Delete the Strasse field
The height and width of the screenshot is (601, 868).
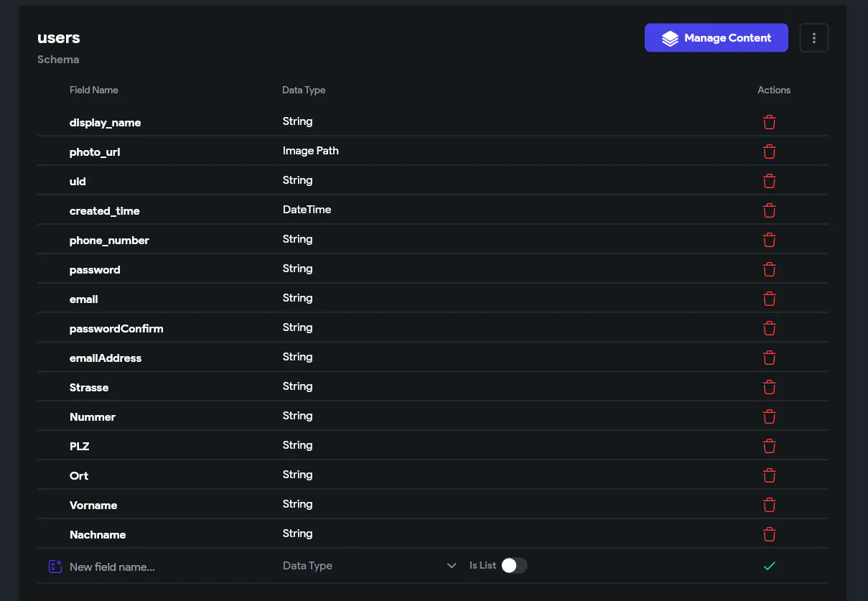[769, 387]
